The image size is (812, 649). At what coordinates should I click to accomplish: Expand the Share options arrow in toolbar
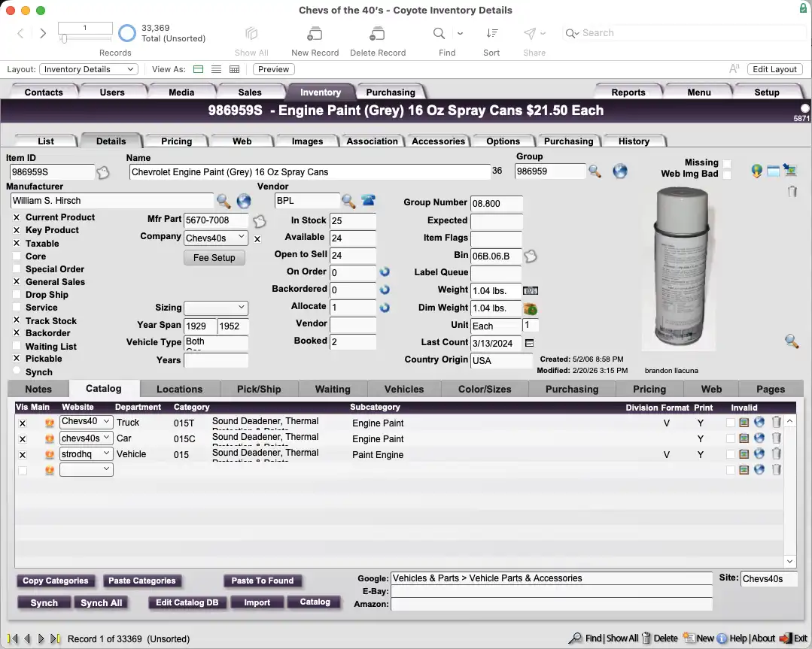pyautogui.click(x=543, y=34)
